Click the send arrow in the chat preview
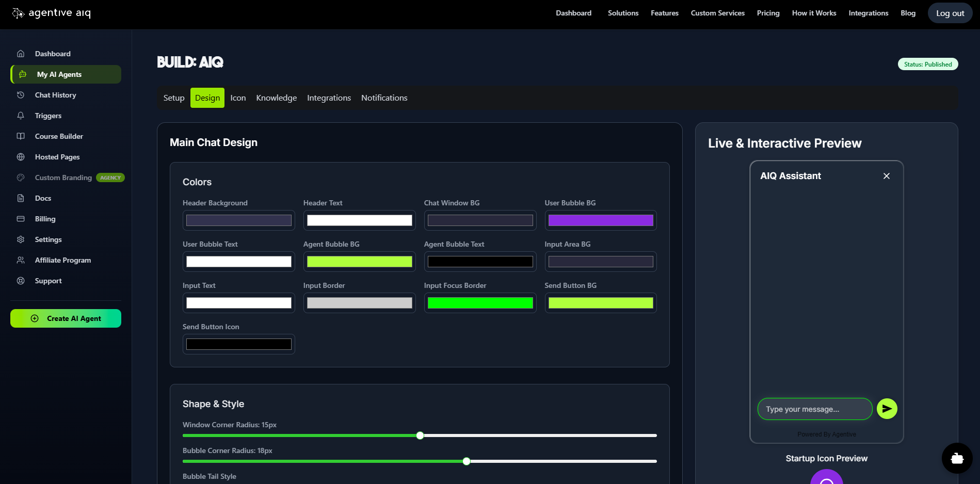This screenshot has width=980, height=484. (x=887, y=409)
